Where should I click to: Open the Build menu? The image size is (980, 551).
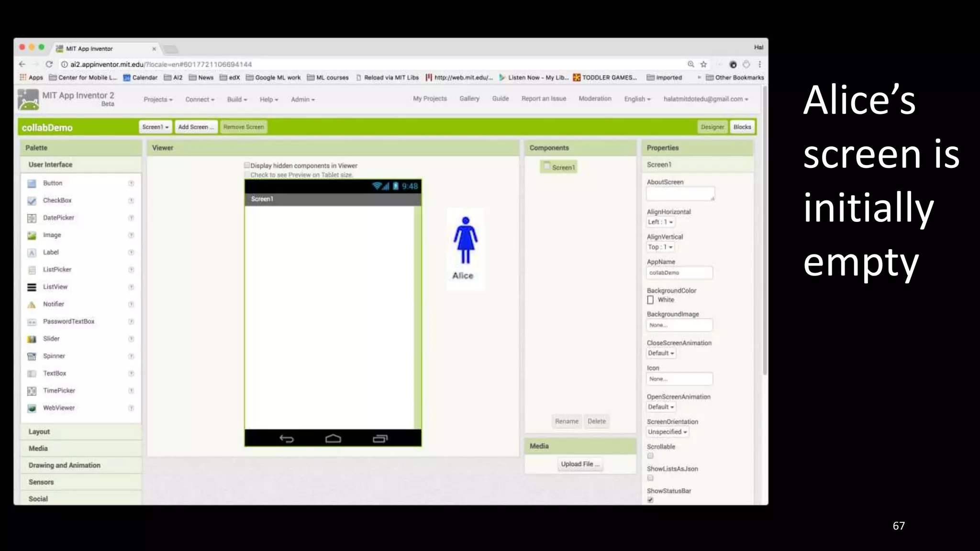point(237,99)
